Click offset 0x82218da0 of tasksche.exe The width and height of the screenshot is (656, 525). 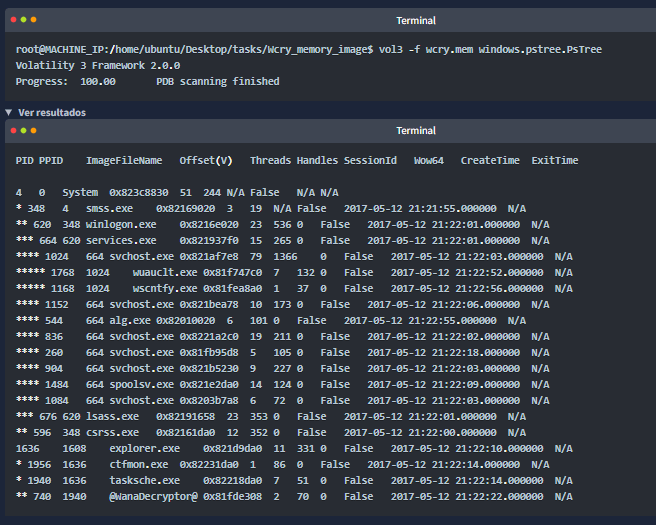(x=233, y=480)
